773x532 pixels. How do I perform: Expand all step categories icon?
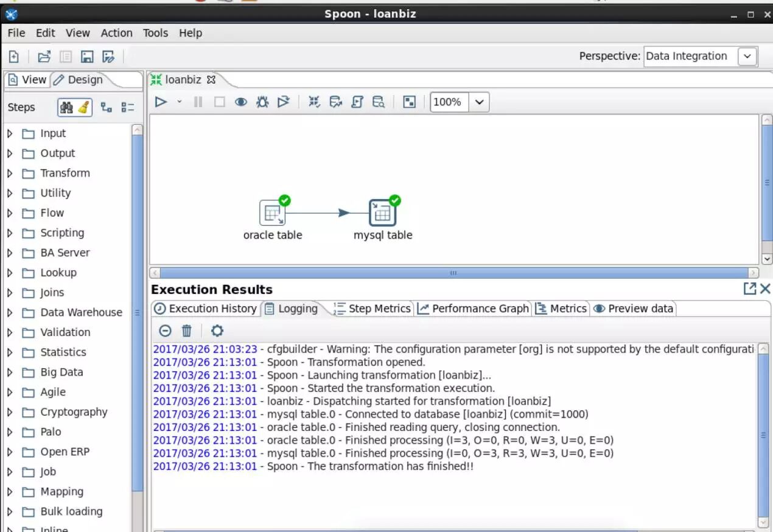pos(107,107)
